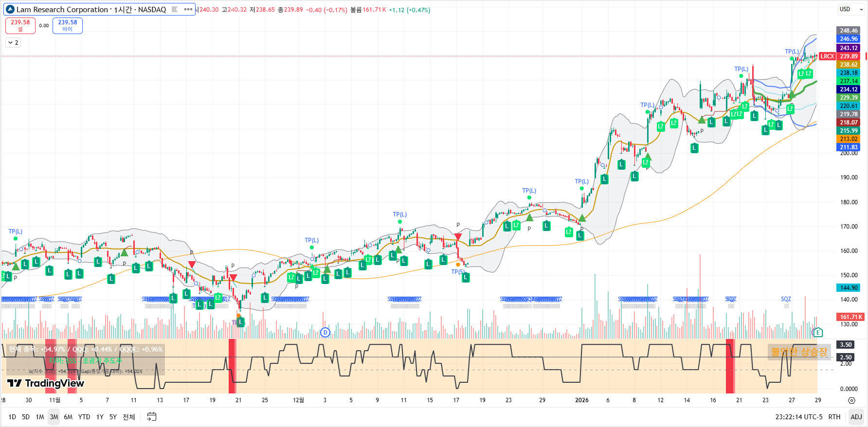
Task: Click the Lam Research logo icon
Action: coord(10,9)
